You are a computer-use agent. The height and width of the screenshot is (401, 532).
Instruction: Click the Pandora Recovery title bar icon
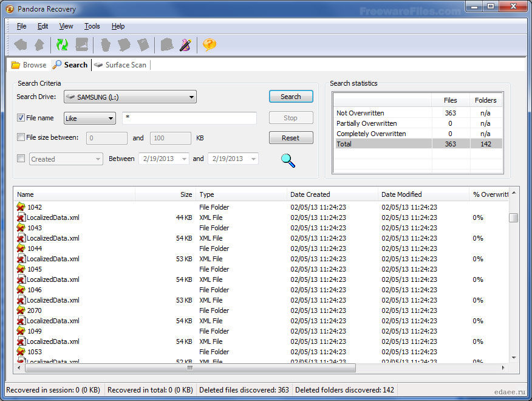pos(10,9)
